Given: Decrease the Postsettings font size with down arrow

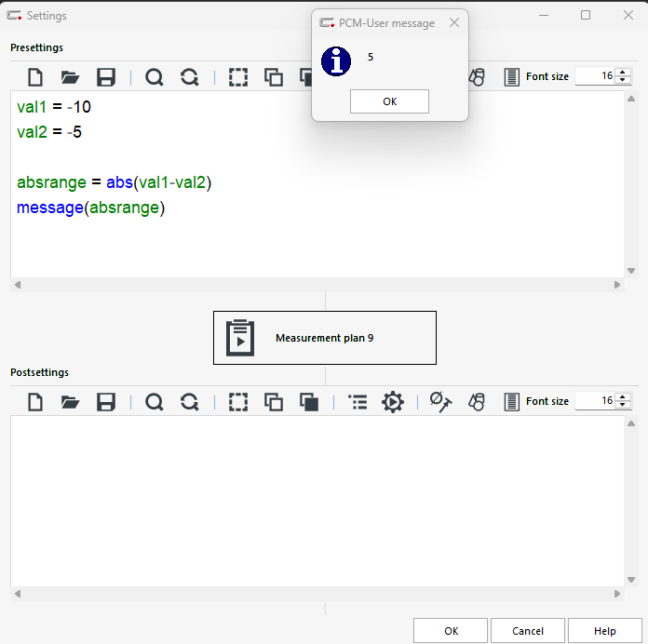Looking at the screenshot, I should pyautogui.click(x=622, y=406).
